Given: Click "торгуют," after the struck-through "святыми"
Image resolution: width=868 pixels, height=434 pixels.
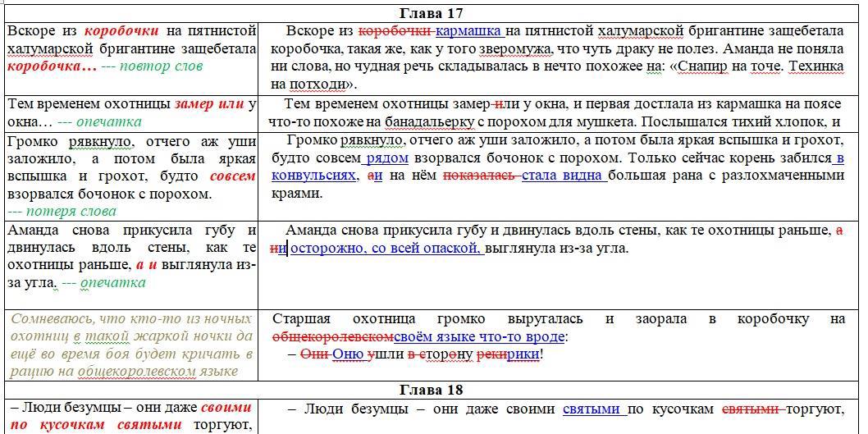Looking at the screenshot, I should pyautogui.click(x=815, y=409).
